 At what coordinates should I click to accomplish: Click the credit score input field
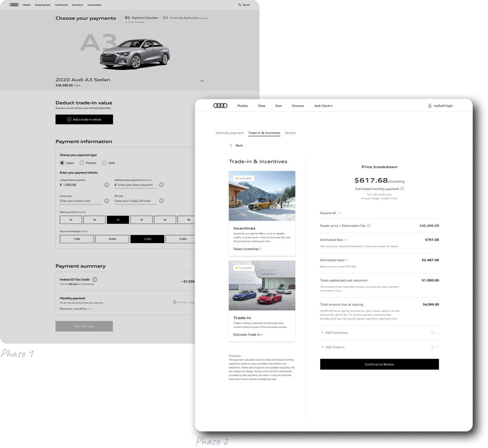click(x=81, y=201)
